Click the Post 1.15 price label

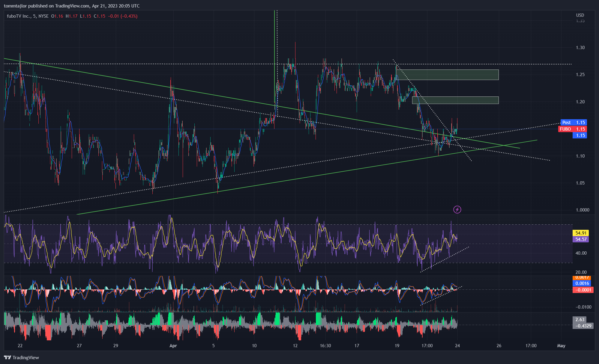click(x=574, y=123)
